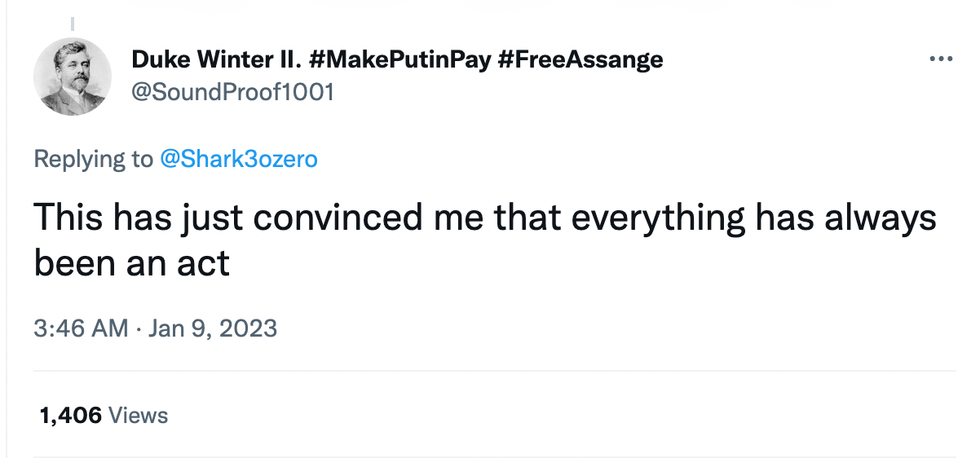Click the Jan 9, 2023 date
Screen dimensions: 980x458
213,328
